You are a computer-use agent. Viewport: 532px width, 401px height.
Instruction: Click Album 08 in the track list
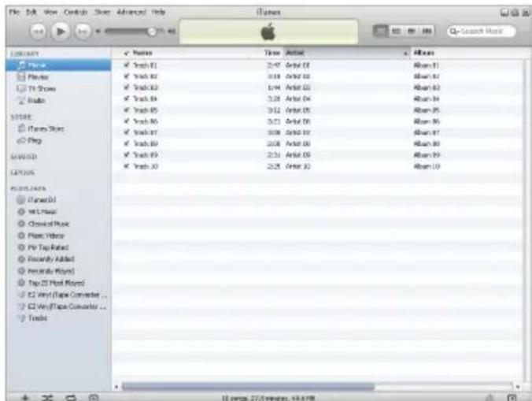(x=427, y=143)
